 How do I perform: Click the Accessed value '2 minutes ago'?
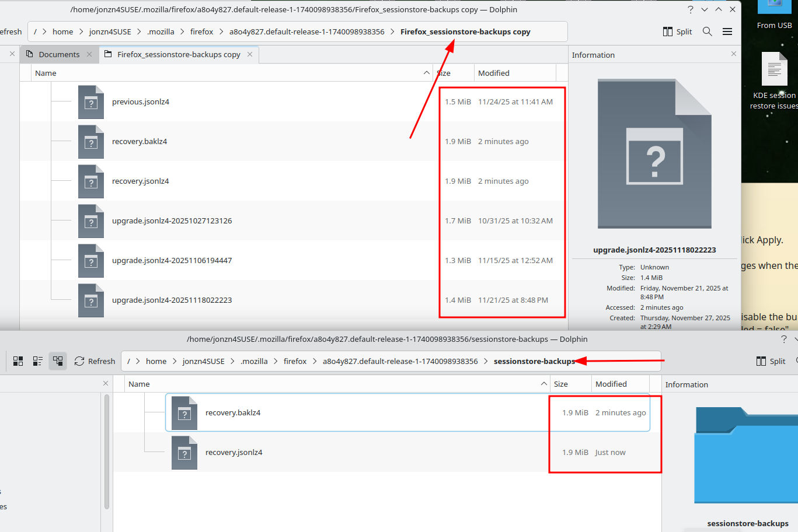pyautogui.click(x=661, y=307)
